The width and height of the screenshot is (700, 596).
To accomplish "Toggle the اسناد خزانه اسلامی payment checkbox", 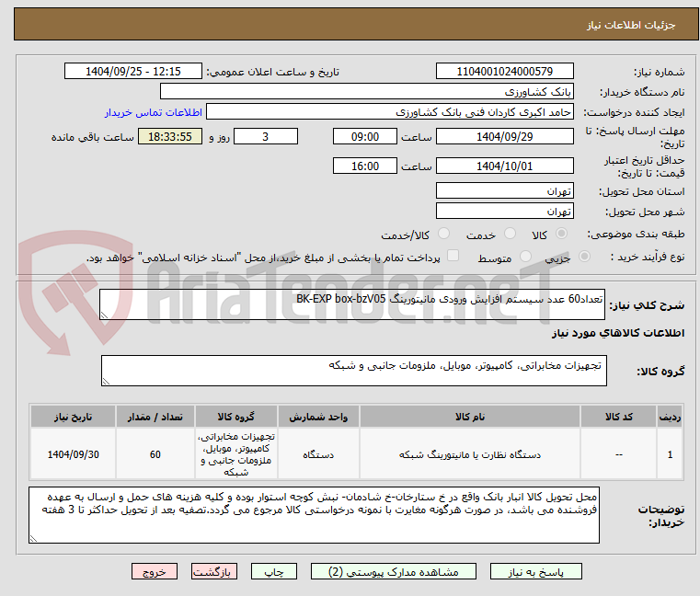I will click(x=453, y=256).
